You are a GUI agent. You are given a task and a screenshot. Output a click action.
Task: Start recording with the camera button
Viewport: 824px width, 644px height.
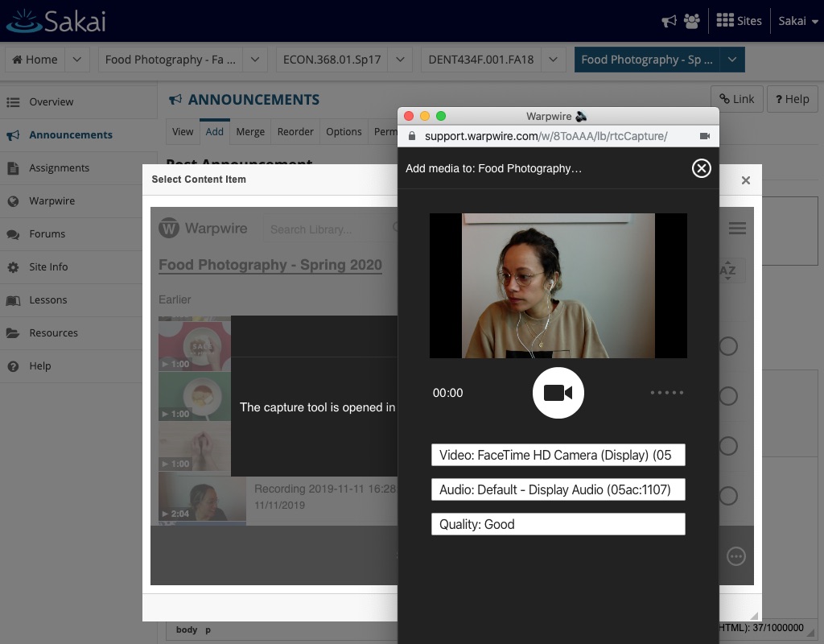coord(558,393)
